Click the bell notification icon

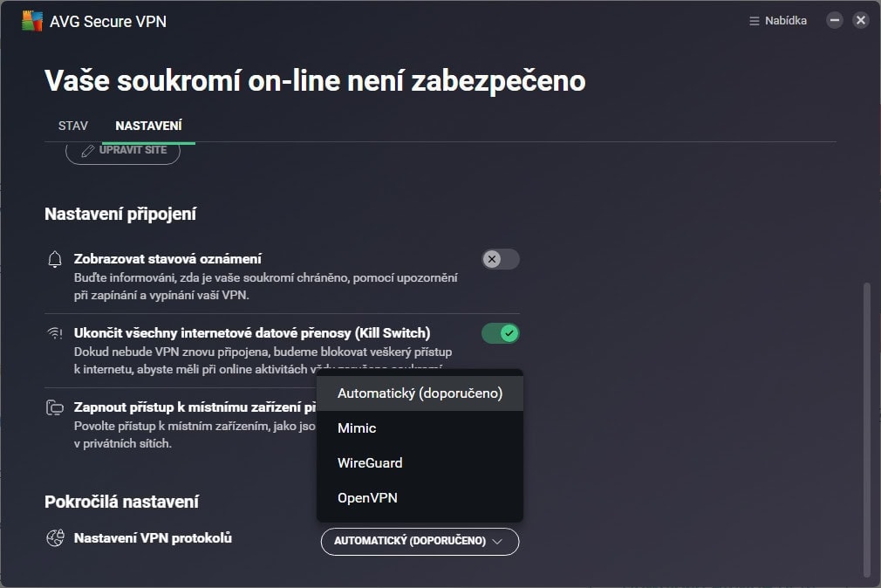pyautogui.click(x=55, y=259)
